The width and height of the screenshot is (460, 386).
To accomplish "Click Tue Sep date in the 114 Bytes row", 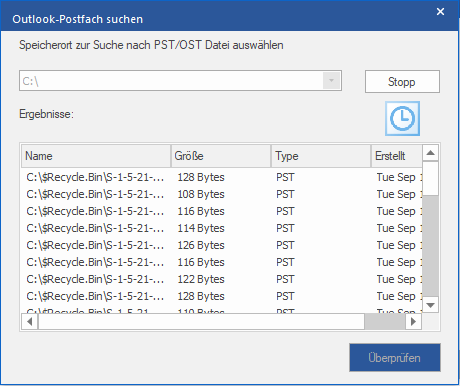I will coord(399,228).
